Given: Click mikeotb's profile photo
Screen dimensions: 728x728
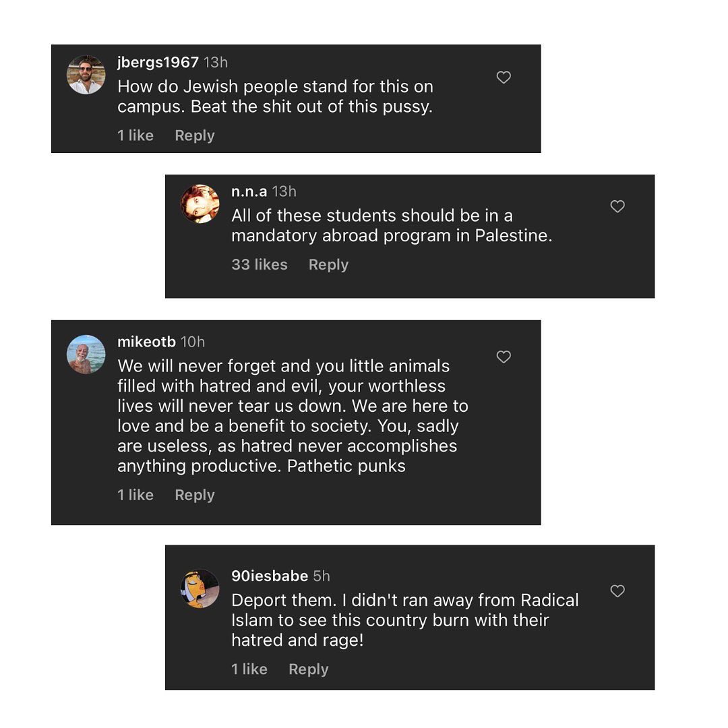Looking at the screenshot, I should (x=86, y=355).
